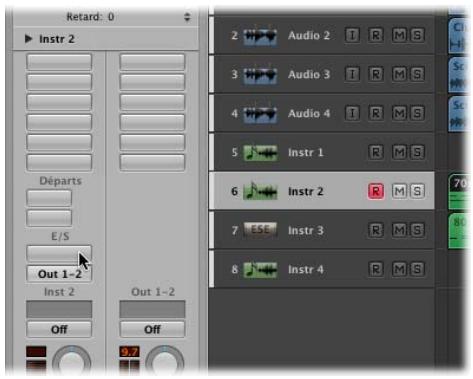Record-enable the Instr 4 track

coord(376,269)
